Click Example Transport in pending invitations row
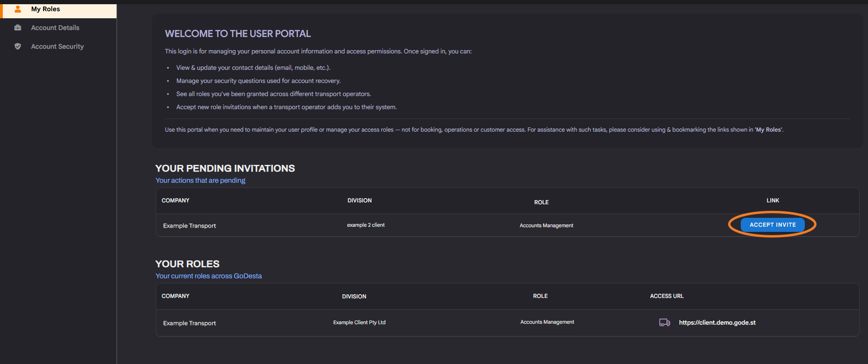Screen dimensions: 868x364 (190, 226)
